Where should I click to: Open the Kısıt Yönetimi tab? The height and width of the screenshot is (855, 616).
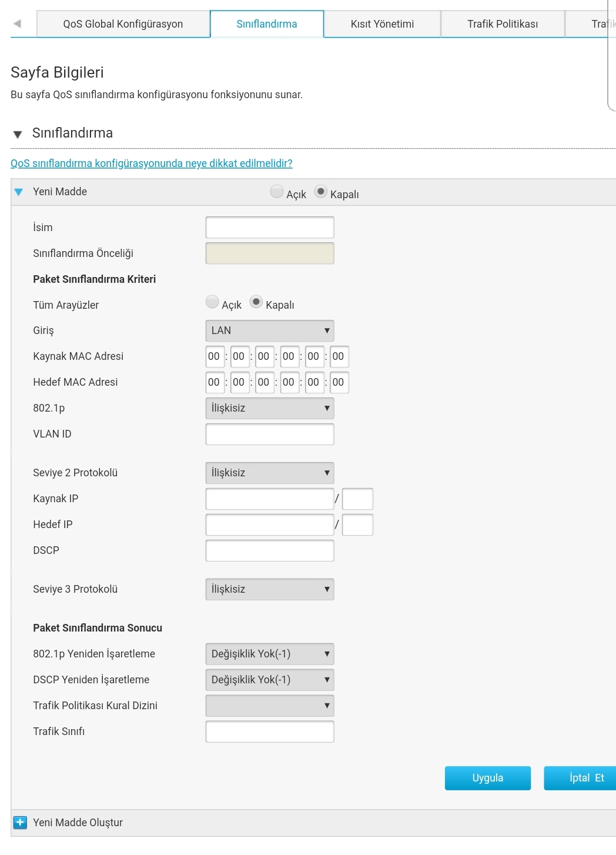click(382, 24)
